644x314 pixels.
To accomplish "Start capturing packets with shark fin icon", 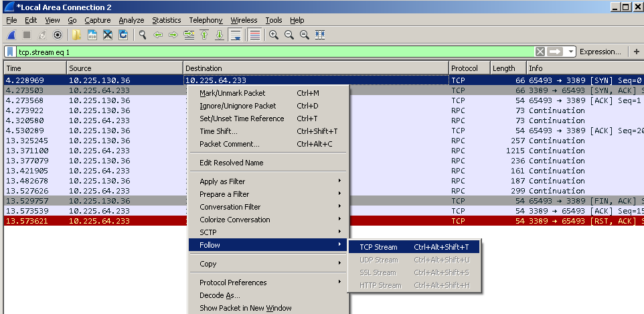I will [11, 35].
